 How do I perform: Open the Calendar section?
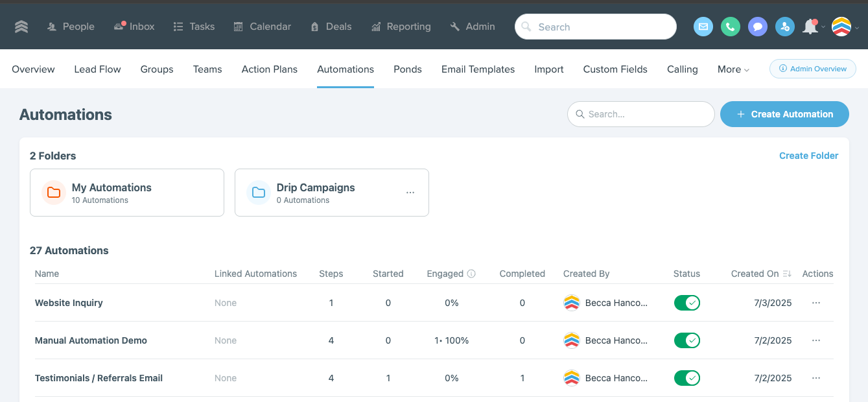(x=262, y=27)
